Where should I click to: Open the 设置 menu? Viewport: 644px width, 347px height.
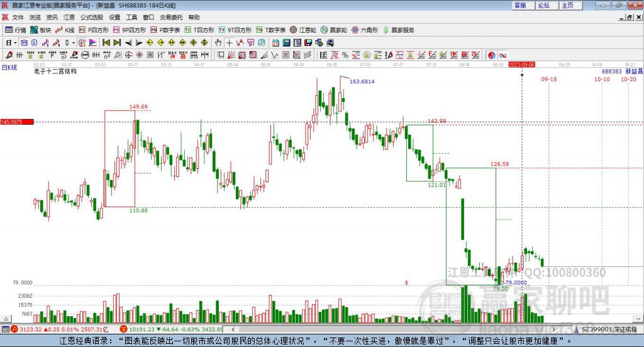[x=114, y=17]
